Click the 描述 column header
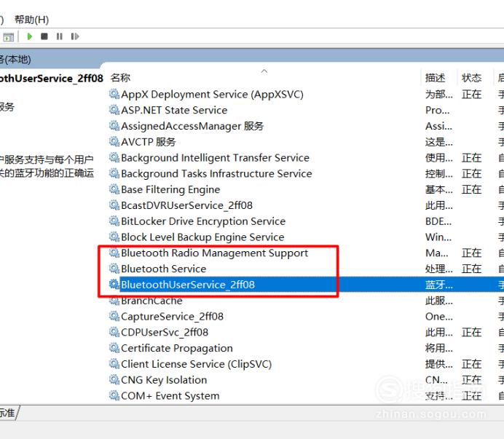Screen dimensions: 504x439 pyautogui.click(x=436, y=78)
